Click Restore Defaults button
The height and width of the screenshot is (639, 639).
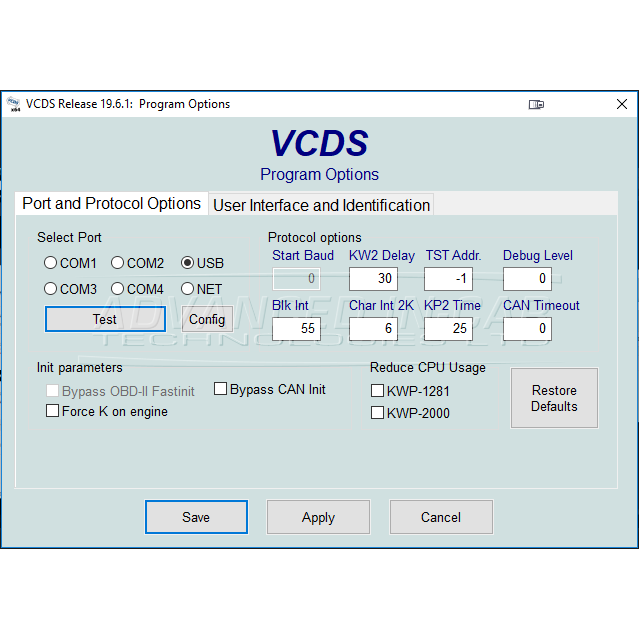click(x=554, y=398)
